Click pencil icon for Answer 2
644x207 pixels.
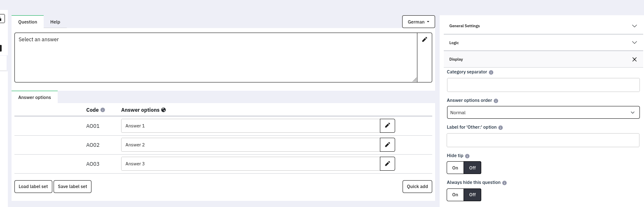tap(387, 145)
